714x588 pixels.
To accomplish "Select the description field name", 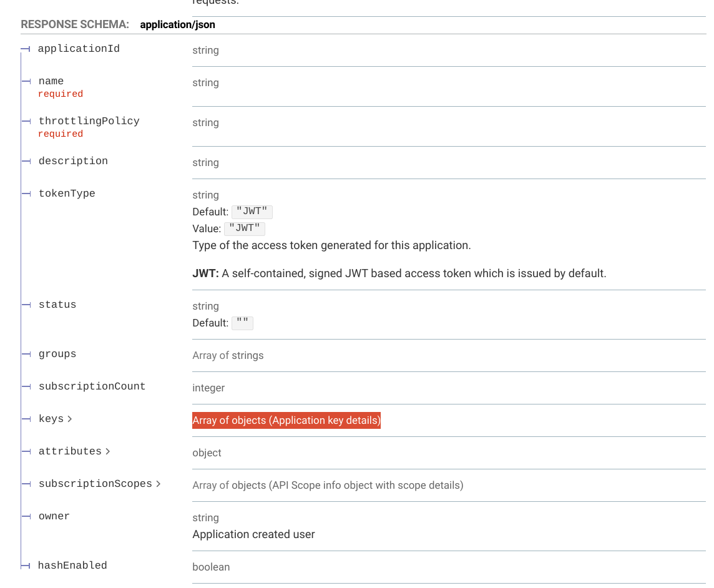I will (x=73, y=160).
